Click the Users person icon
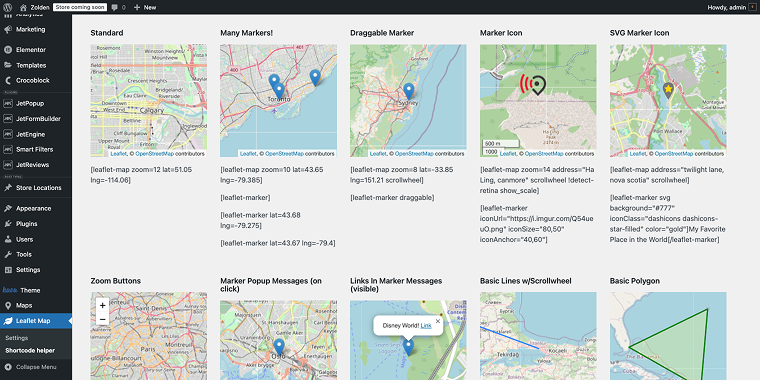The height and width of the screenshot is (380, 760). (8, 239)
